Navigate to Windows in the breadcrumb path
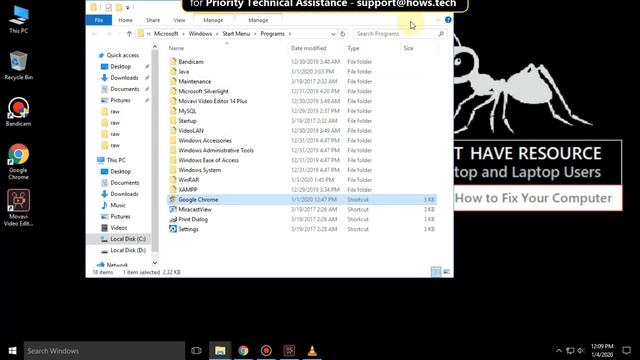 pos(200,34)
